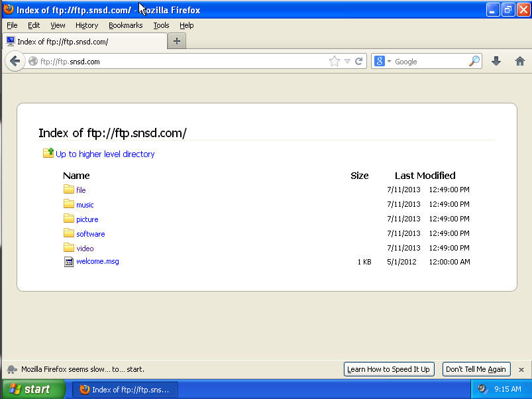Click the software folder icon
This screenshot has height=399, width=532.
(68, 233)
